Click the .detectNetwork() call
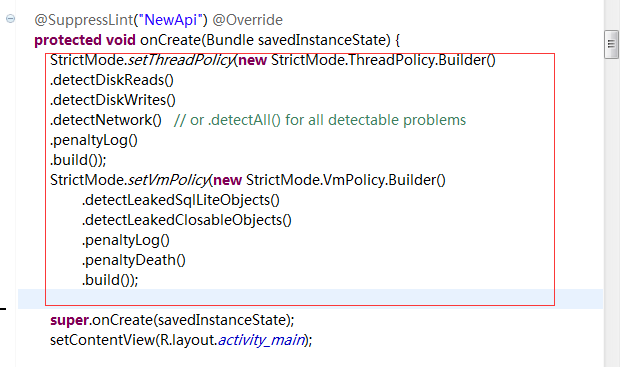 click(x=106, y=120)
